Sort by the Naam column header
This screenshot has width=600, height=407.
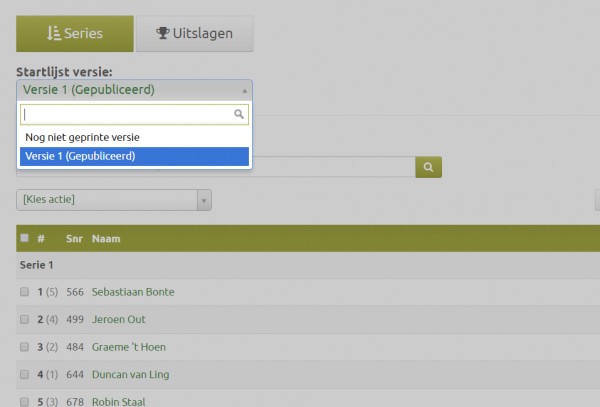tap(105, 239)
